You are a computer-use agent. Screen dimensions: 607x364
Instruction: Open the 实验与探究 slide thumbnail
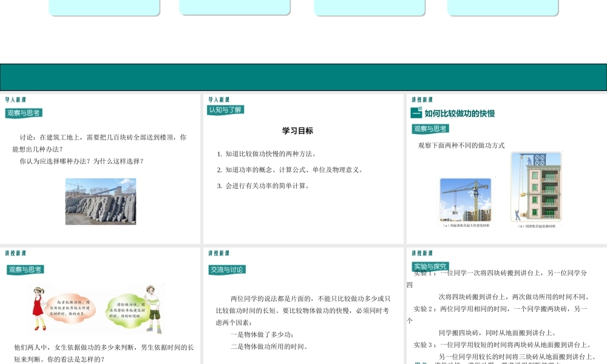pos(507,306)
